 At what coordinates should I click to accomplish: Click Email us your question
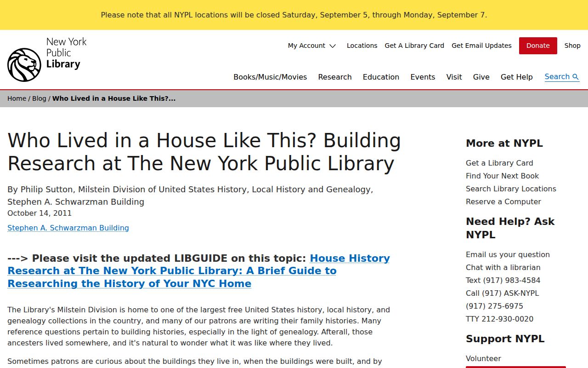click(508, 254)
